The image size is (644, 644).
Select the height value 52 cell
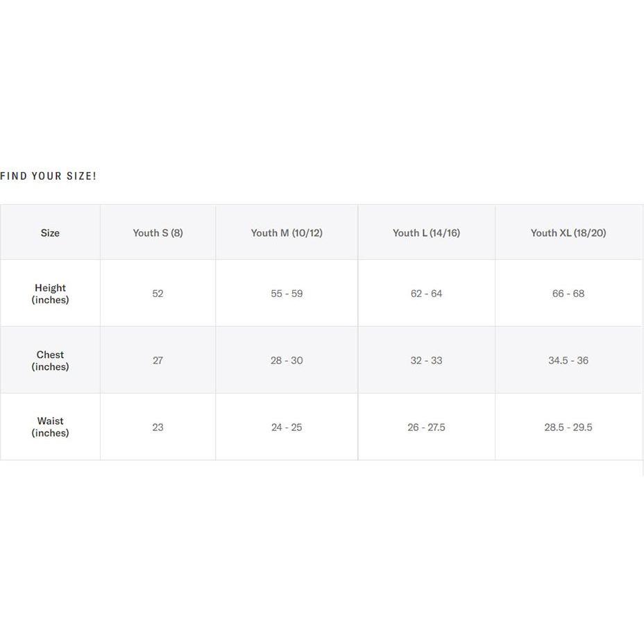(x=158, y=294)
